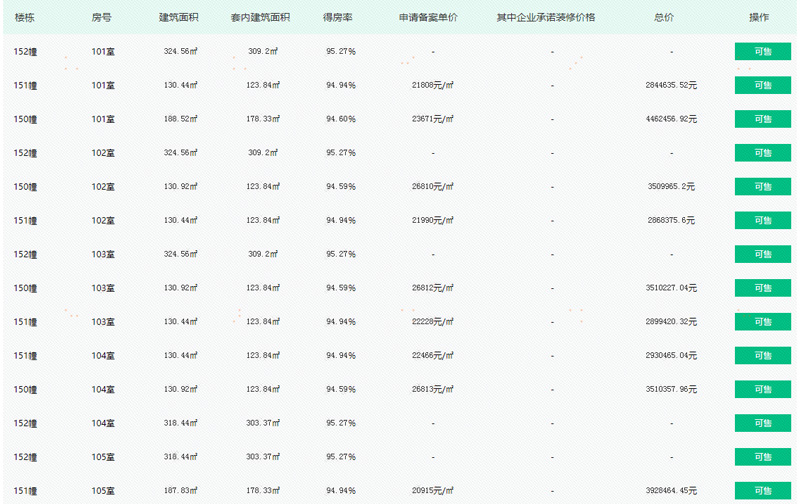Viewport: 800px width, 504px height.
Task: Click the 可售 button for 151幢 105室
Action: (x=763, y=491)
